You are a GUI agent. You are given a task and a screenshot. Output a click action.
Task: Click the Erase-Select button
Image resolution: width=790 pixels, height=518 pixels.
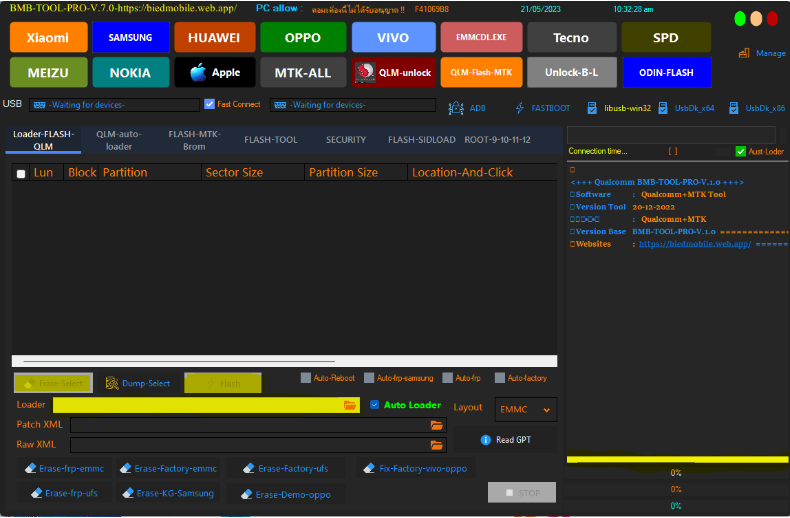(53, 383)
